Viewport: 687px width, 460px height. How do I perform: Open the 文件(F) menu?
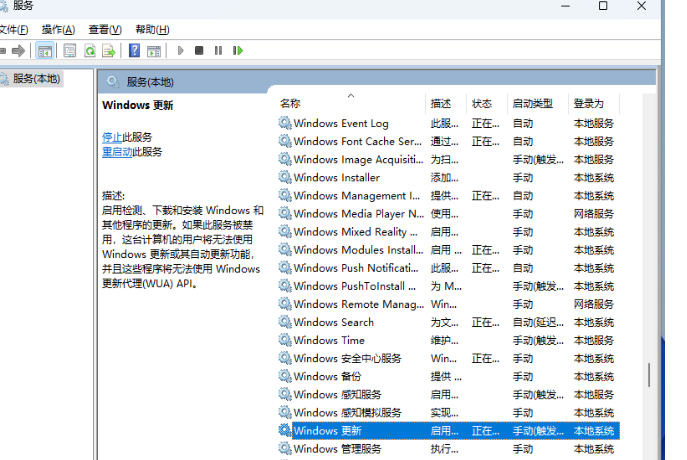pyautogui.click(x=14, y=29)
